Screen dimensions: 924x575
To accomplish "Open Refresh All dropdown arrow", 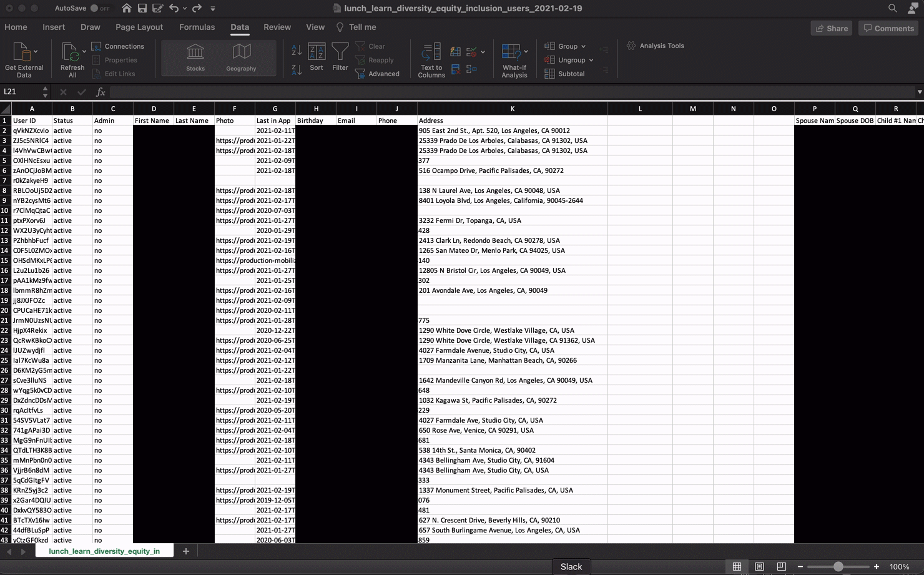I will click(84, 51).
